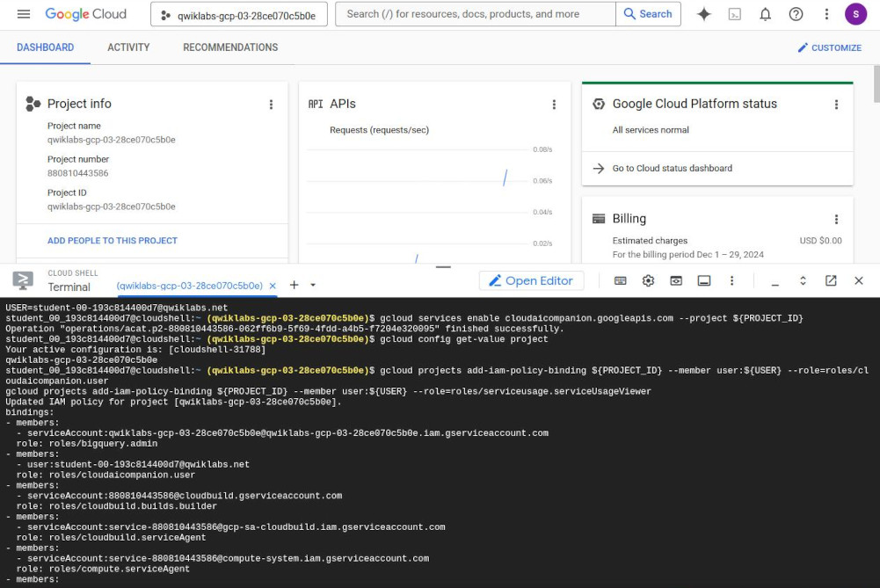Click the Cloud Shell terminal logo icon

click(23, 280)
